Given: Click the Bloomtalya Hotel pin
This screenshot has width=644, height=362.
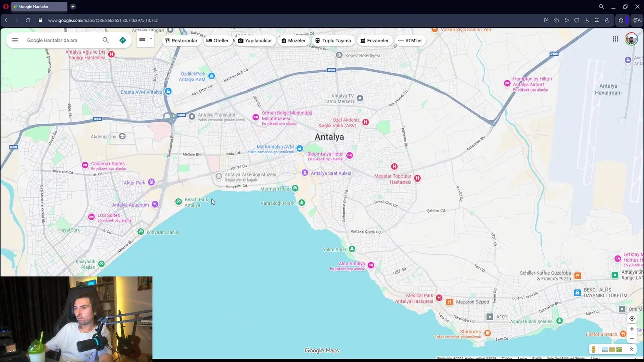Looking at the screenshot, I should (349, 155).
